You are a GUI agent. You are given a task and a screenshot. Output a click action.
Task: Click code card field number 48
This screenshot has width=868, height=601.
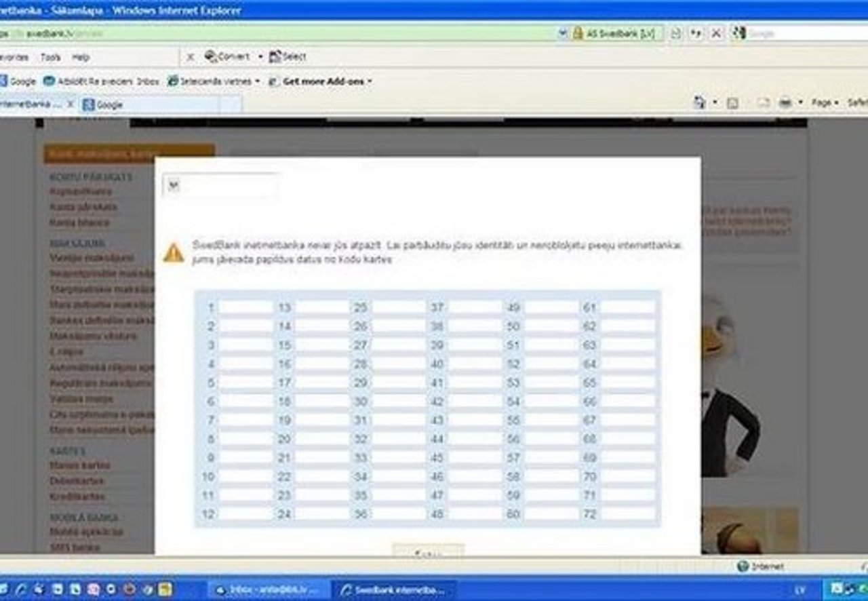[475, 514]
